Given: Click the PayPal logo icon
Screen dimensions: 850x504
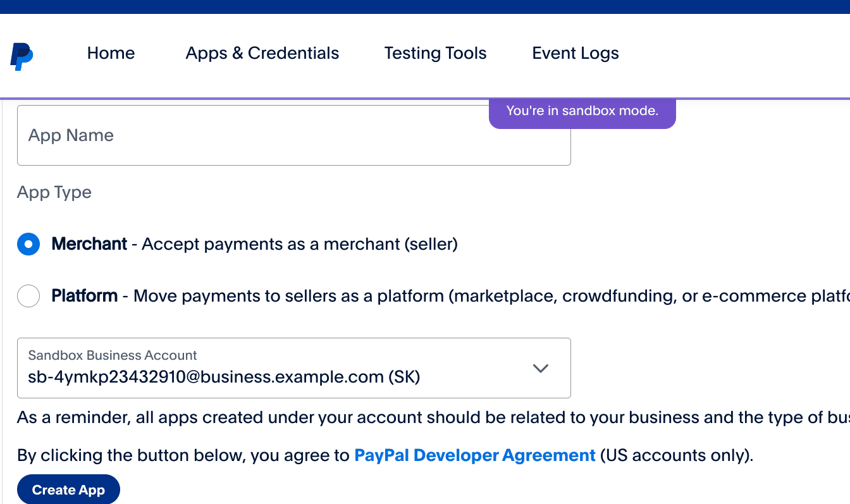Looking at the screenshot, I should click(22, 56).
